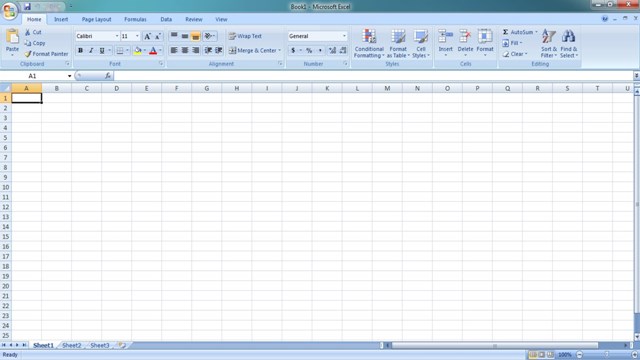Toggle Italic formatting
640x360 pixels.
(x=91, y=50)
